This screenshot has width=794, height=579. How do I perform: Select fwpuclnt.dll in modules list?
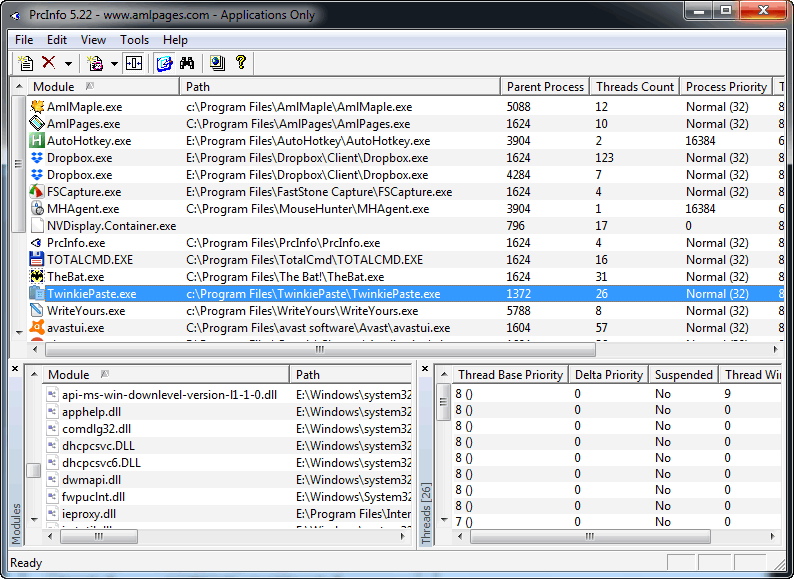coord(93,497)
